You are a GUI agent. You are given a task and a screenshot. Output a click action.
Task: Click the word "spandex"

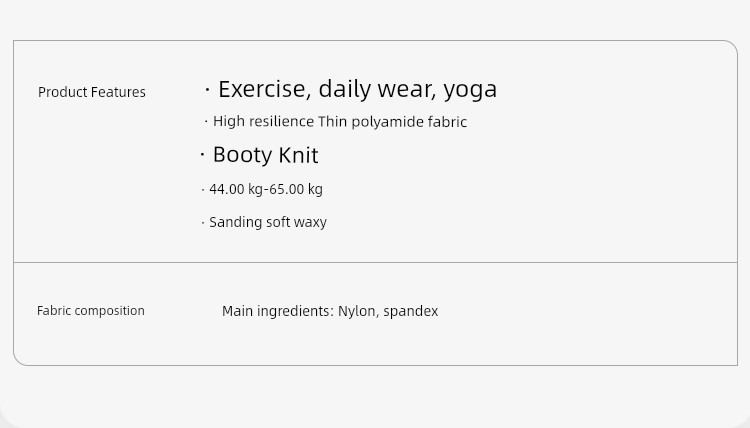pos(411,311)
